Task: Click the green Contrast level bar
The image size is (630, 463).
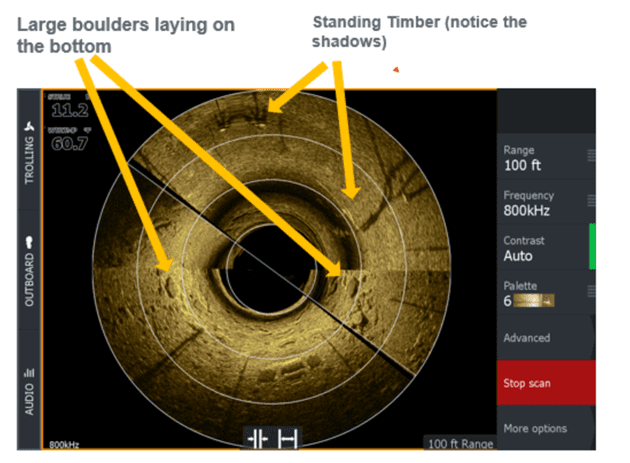Action: [592, 247]
